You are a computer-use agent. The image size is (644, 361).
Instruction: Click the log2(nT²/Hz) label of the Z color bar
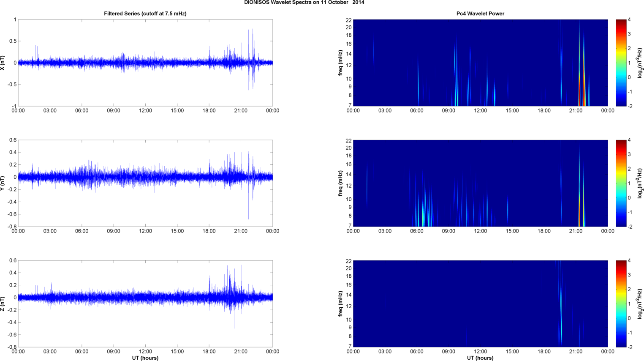[640, 304]
